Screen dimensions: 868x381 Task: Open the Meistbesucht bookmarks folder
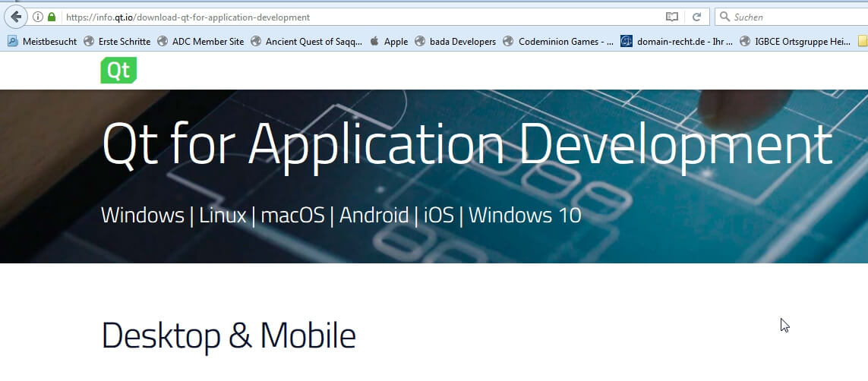pos(42,42)
